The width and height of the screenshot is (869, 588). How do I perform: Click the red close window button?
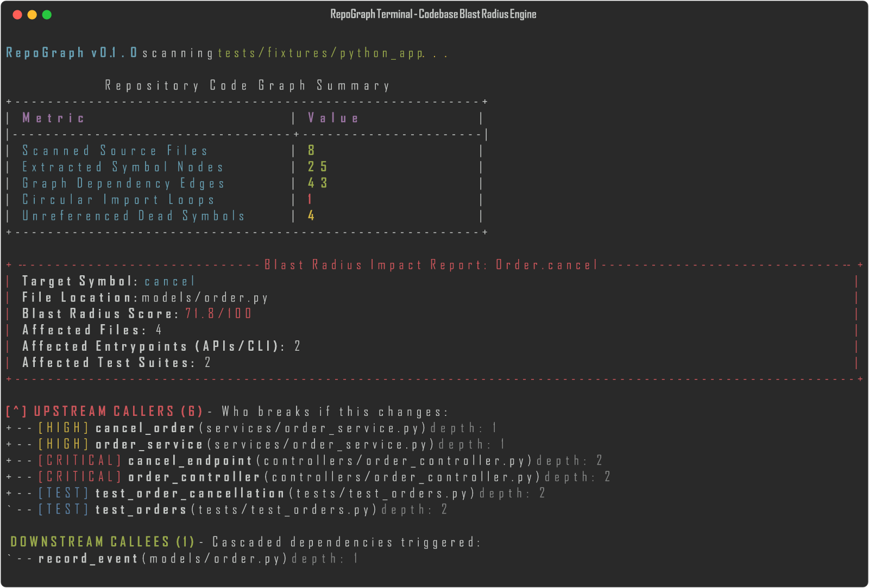[x=17, y=15]
